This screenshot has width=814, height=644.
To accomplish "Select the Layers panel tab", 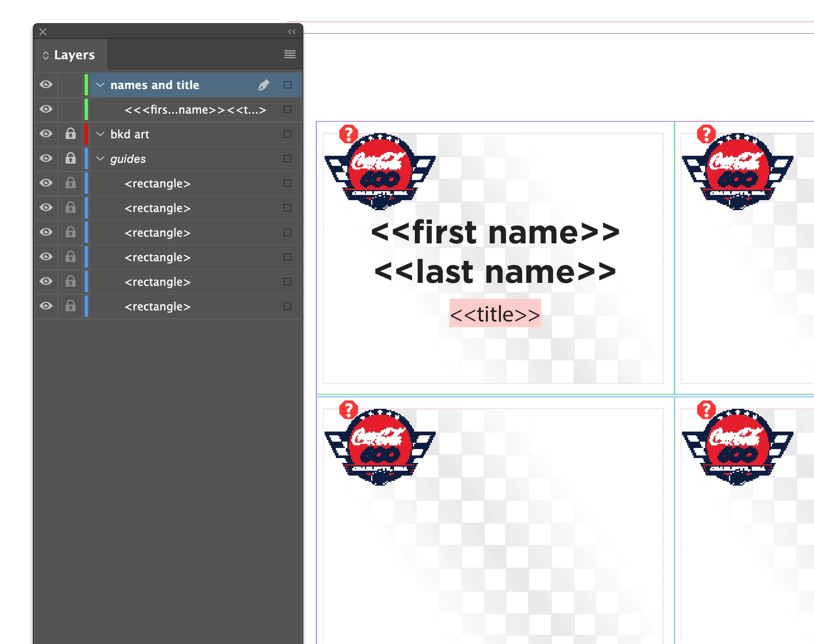I will click(74, 55).
